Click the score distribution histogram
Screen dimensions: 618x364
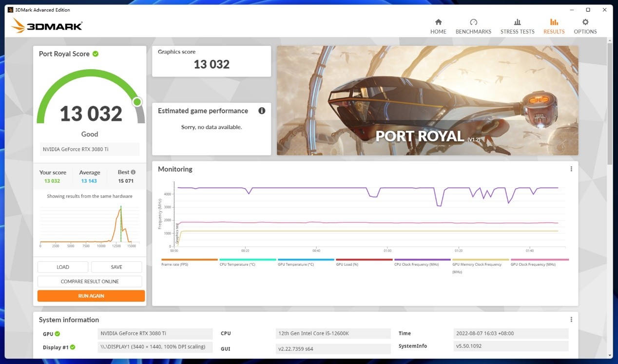coord(90,226)
